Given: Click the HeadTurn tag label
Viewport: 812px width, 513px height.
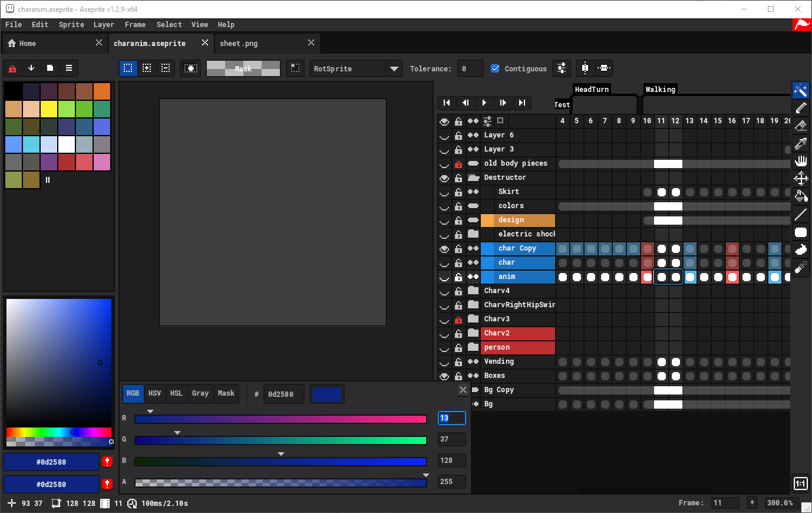Looking at the screenshot, I should (592, 89).
